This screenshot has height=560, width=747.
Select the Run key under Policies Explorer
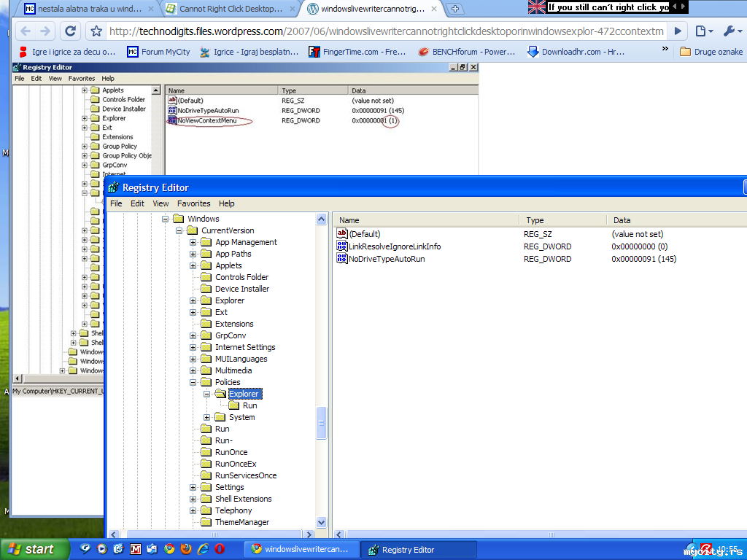point(249,405)
